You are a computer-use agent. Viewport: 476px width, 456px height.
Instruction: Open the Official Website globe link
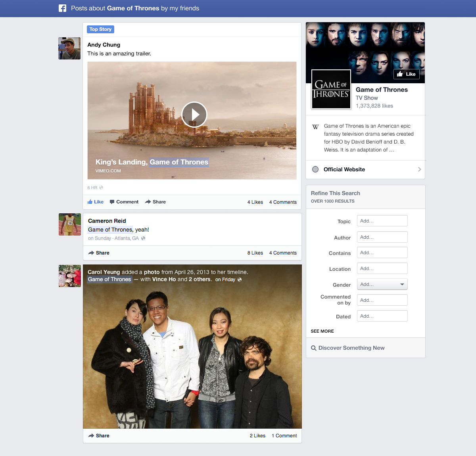click(315, 169)
